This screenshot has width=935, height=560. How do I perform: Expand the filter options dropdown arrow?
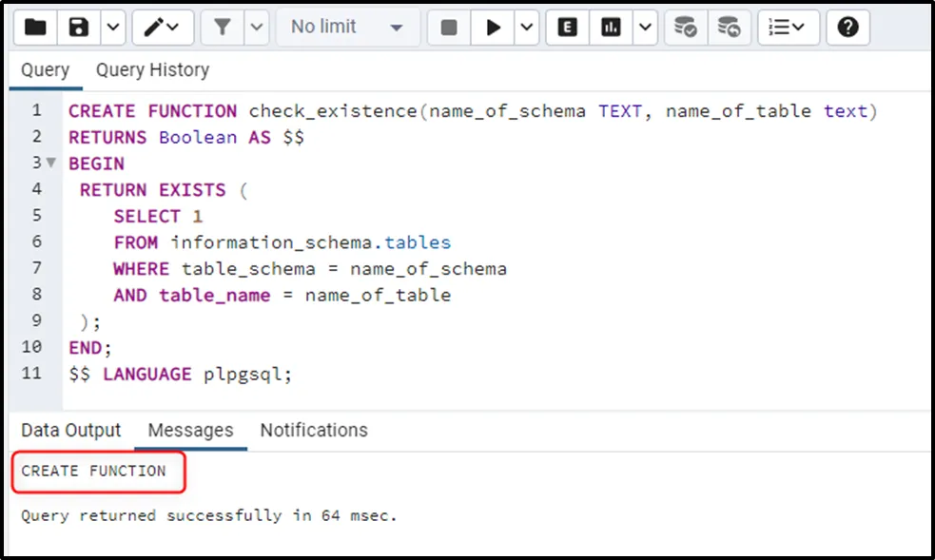coord(256,28)
